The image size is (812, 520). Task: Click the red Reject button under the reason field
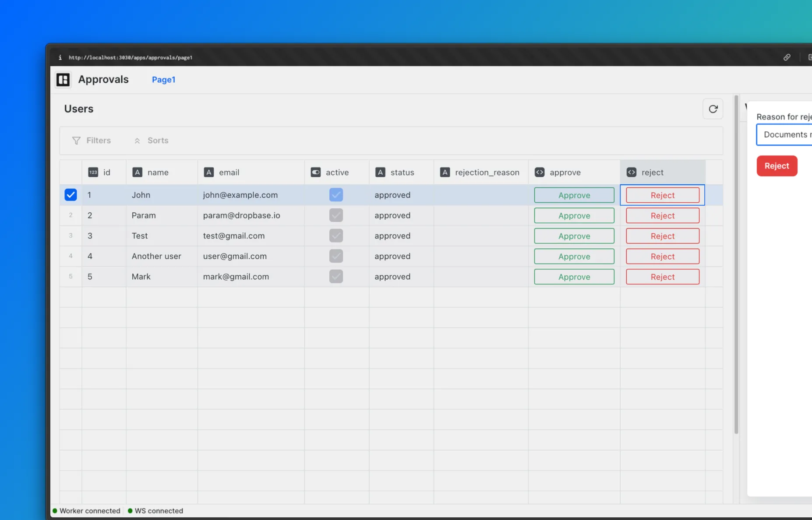(x=776, y=166)
